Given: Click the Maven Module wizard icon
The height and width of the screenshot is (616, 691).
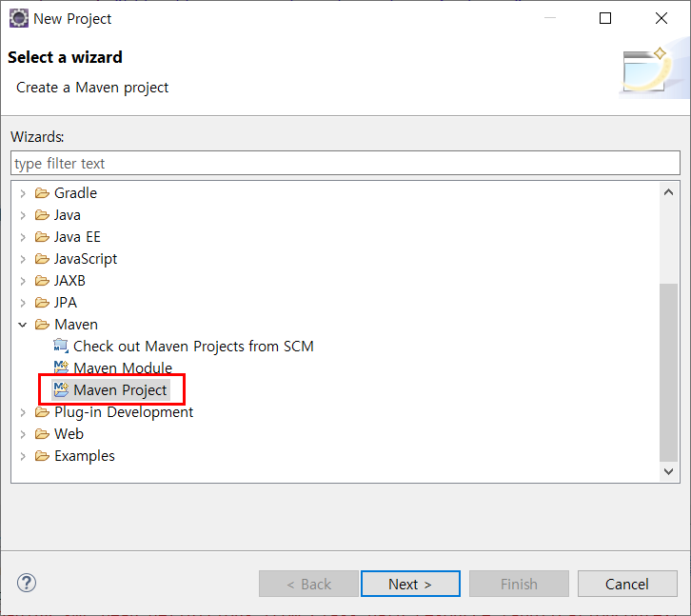Looking at the screenshot, I should 61,367.
